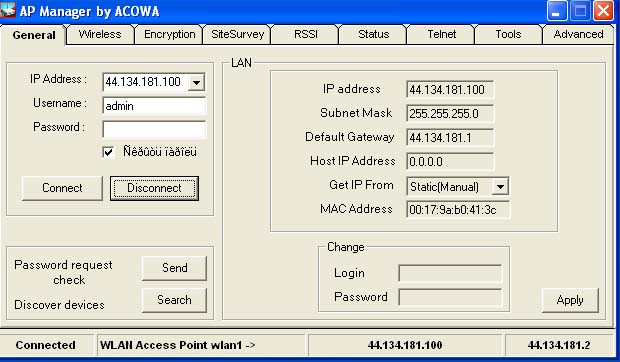This screenshot has width=620, height=362.
Task: Open the Advanced tab
Action: (x=578, y=34)
